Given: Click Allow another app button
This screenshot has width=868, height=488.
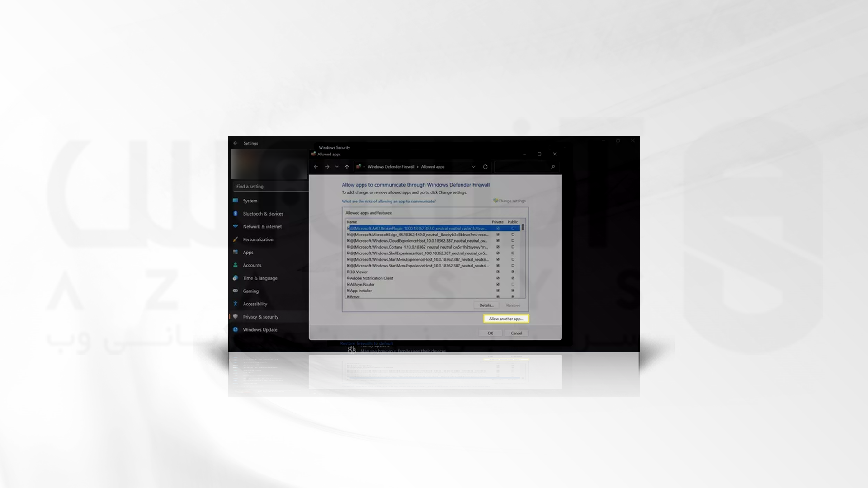Looking at the screenshot, I should [505, 319].
